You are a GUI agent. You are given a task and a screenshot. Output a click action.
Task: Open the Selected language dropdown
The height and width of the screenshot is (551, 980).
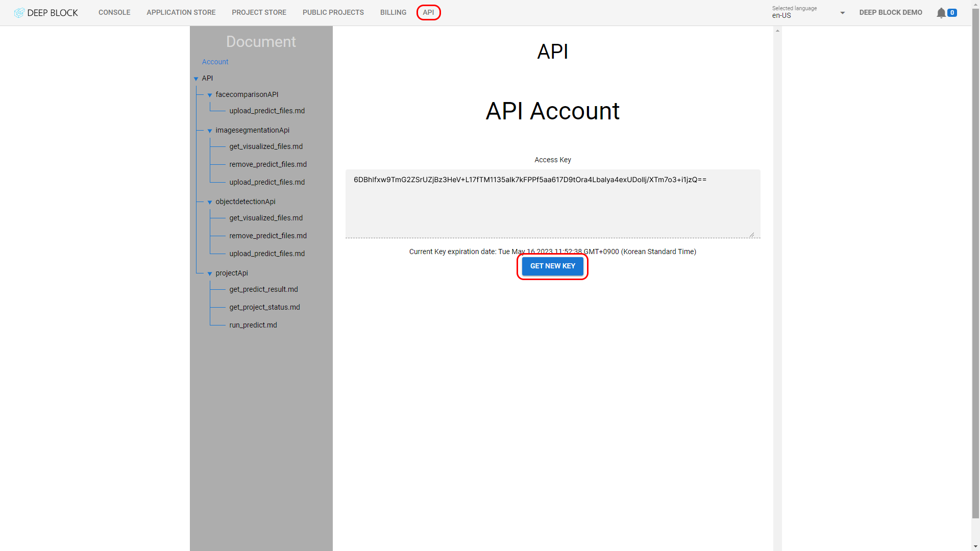click(x=808, y=13)
